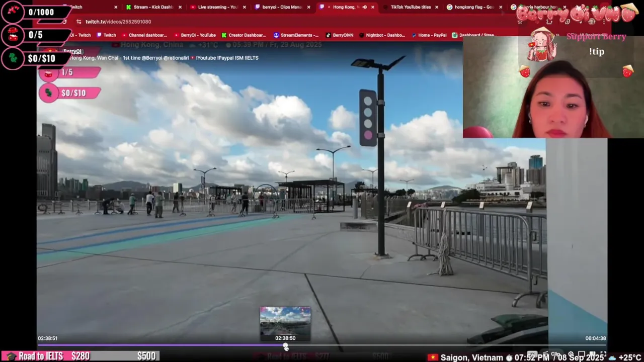
Task: Open the BerryOiVN TikTok bookmark
Action: [340, 35]
